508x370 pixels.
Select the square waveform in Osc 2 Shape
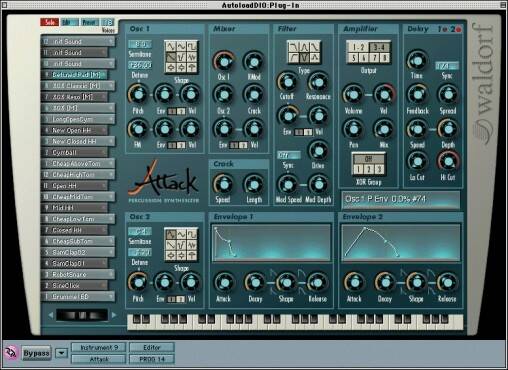(192, 234)
